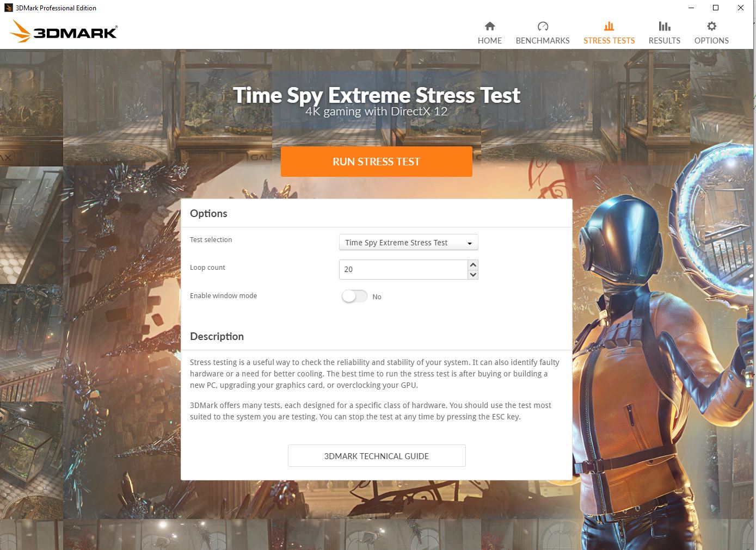Turn on the Enable window mode setting
This screenshot has height=550, width=756.
[354, 296]
